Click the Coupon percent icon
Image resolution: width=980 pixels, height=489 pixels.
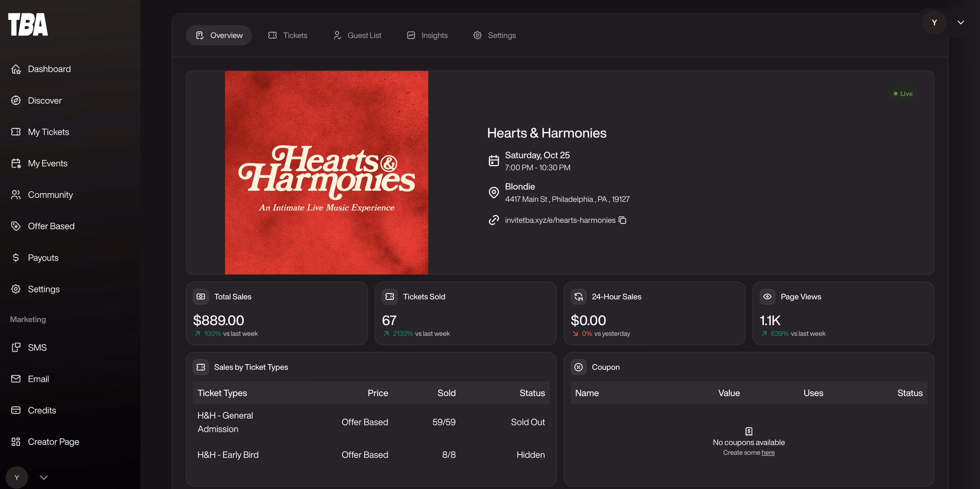coord(579,367)
